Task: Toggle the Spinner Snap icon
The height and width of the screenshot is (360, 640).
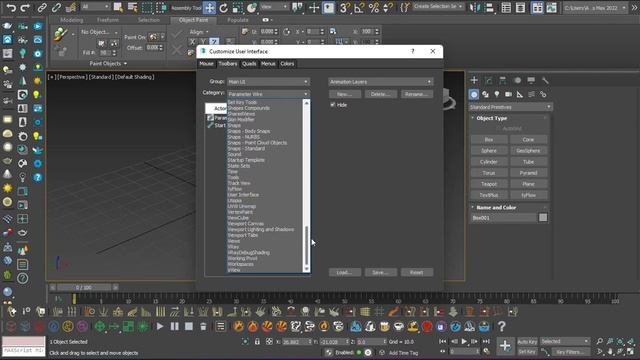Action: pyautogui.click(x=388, y=7)
